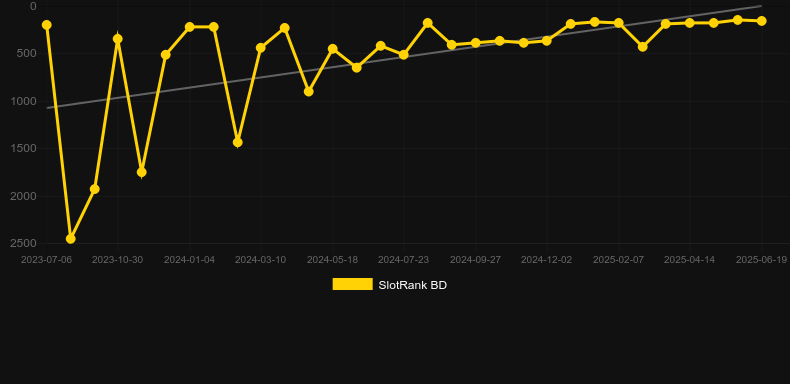Select the data point above 2024-09-27
This screenshot has height=384, width=790.
tap(476, 43)
